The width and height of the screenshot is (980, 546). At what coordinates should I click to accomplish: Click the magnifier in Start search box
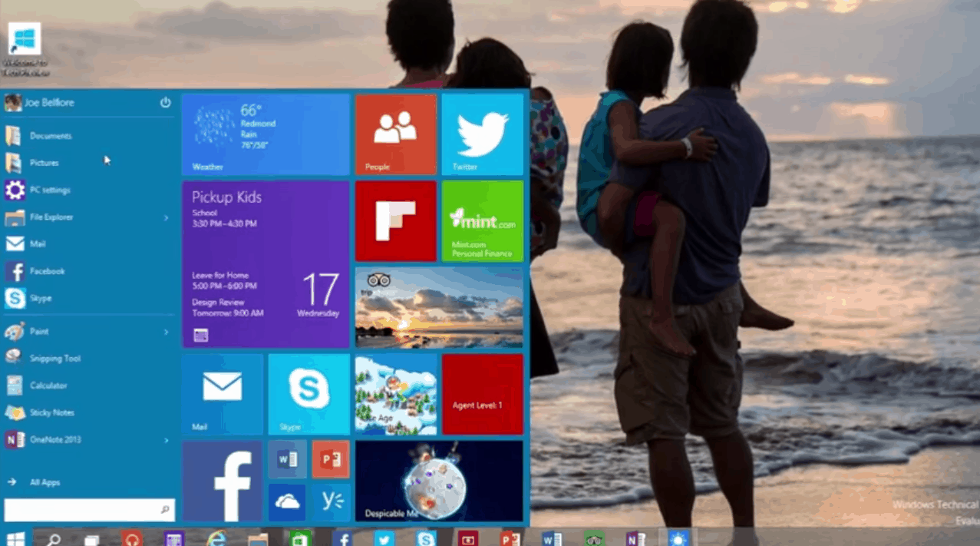pyautogui.click(x=164, y=510)
